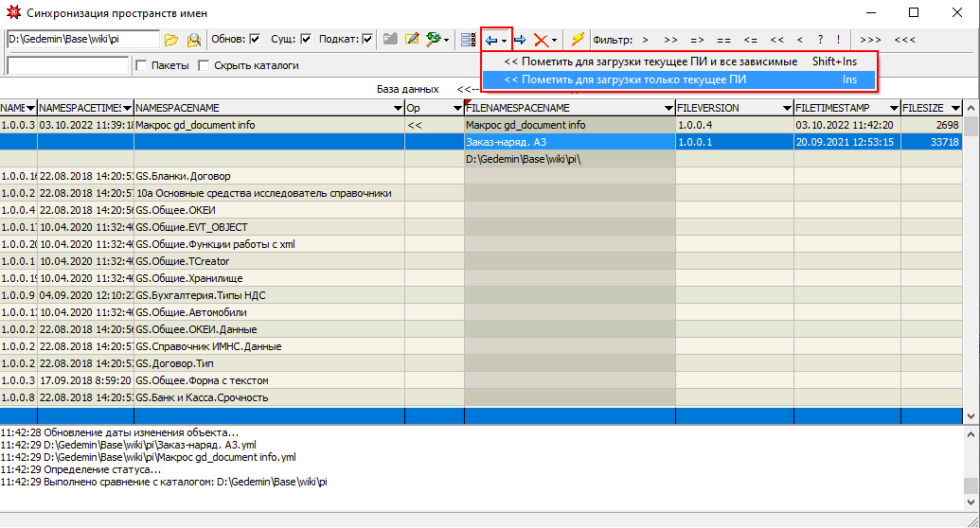Click the blue right arrow icon

coord(520,40)
